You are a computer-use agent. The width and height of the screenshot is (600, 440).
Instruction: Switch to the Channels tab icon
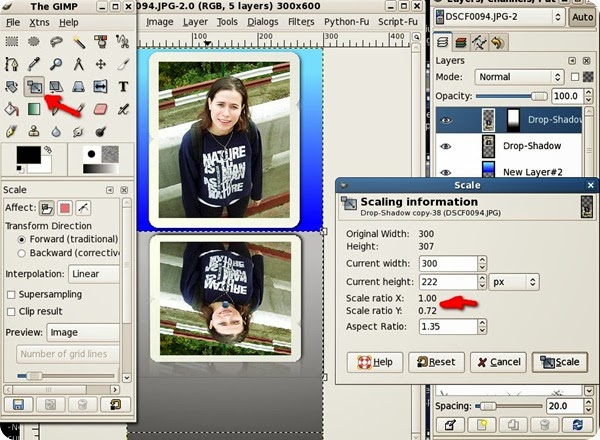[461, 42]
